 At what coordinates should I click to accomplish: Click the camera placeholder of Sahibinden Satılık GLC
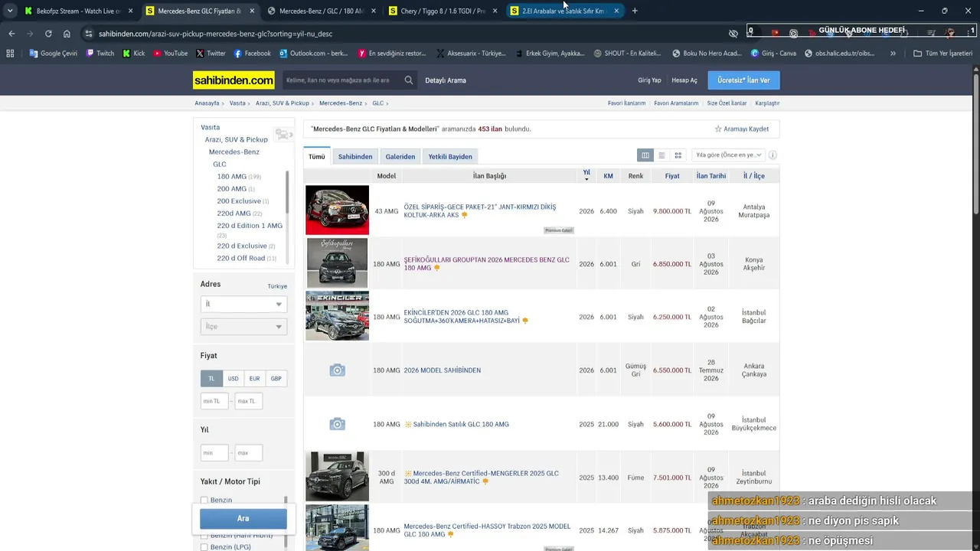click(x=337, y=424)
